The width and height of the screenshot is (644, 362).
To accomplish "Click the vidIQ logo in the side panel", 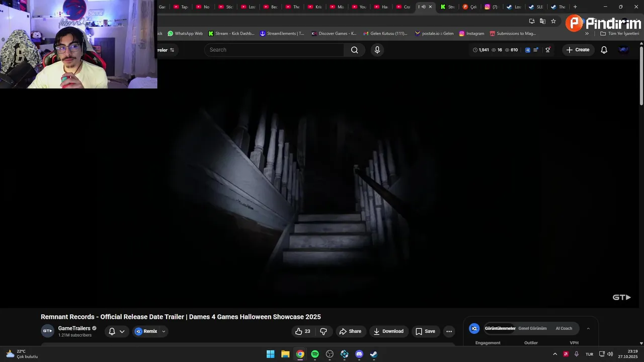I will (474, 328).
